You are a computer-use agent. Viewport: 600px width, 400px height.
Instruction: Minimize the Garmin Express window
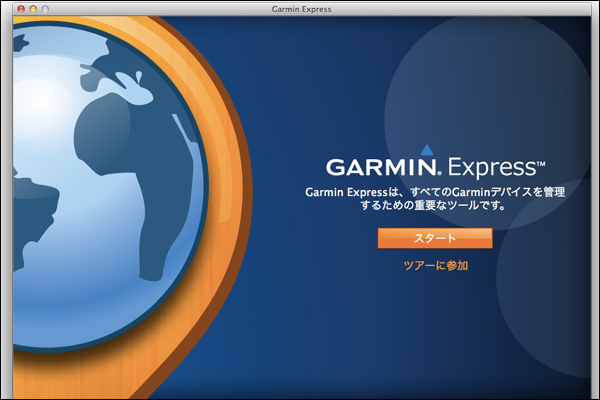point(33,9)
